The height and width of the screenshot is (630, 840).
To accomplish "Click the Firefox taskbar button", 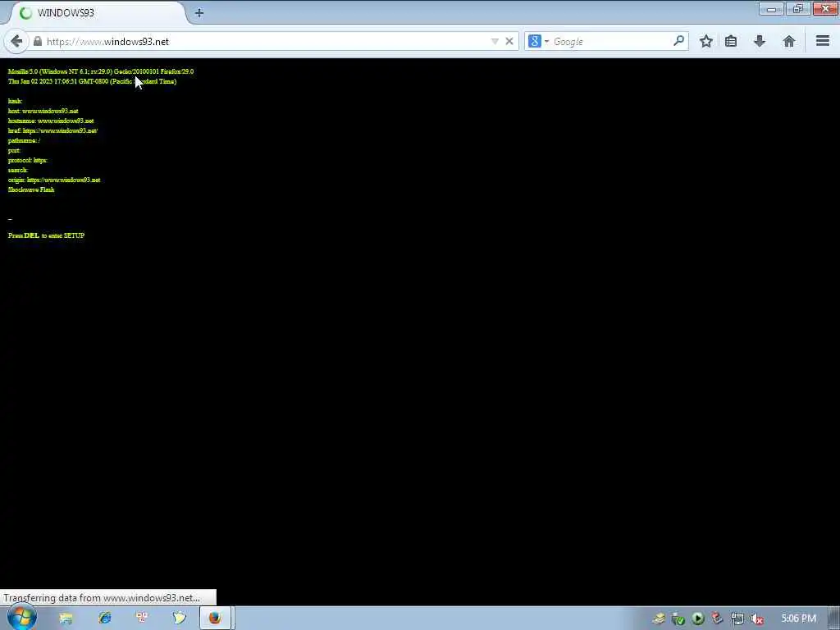I will coord(216,619).
